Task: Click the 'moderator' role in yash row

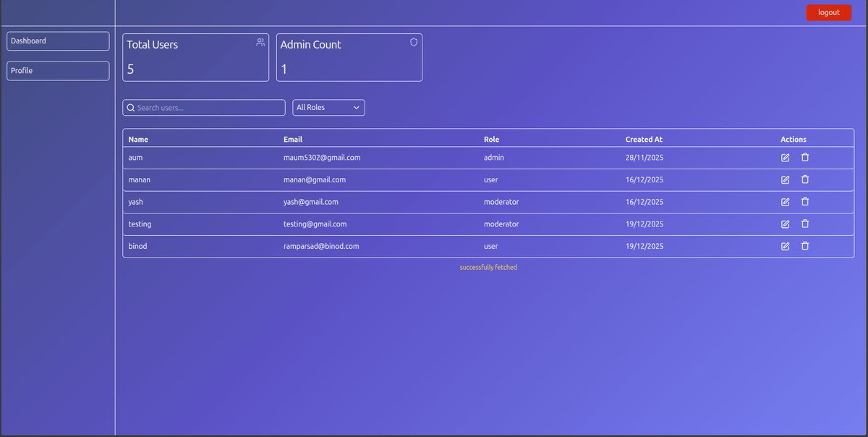Action: click(501, 202)
